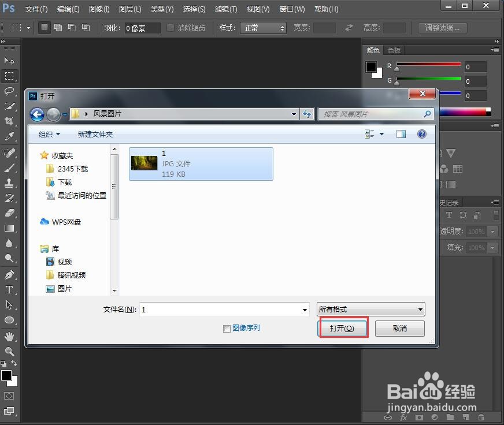Select the Quick Selection tool
504x425 pixels.
pos(9,106)
